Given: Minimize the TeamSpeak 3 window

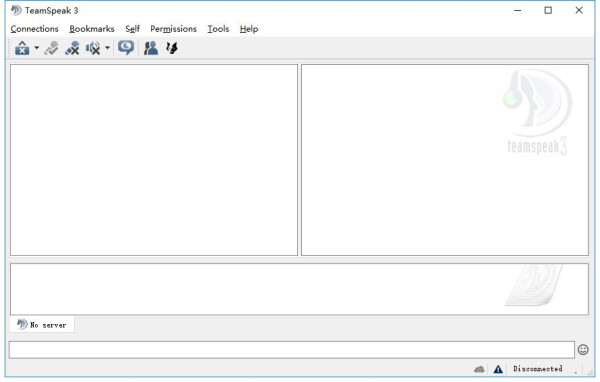Looking at the screenshot, I should pyautogui.click(x=518, y=10).
